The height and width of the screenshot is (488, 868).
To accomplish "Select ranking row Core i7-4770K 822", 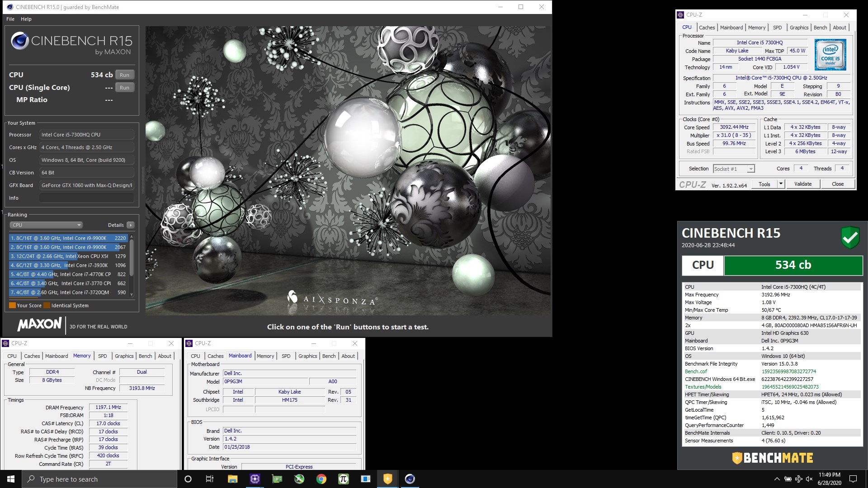I will point(68,274).
